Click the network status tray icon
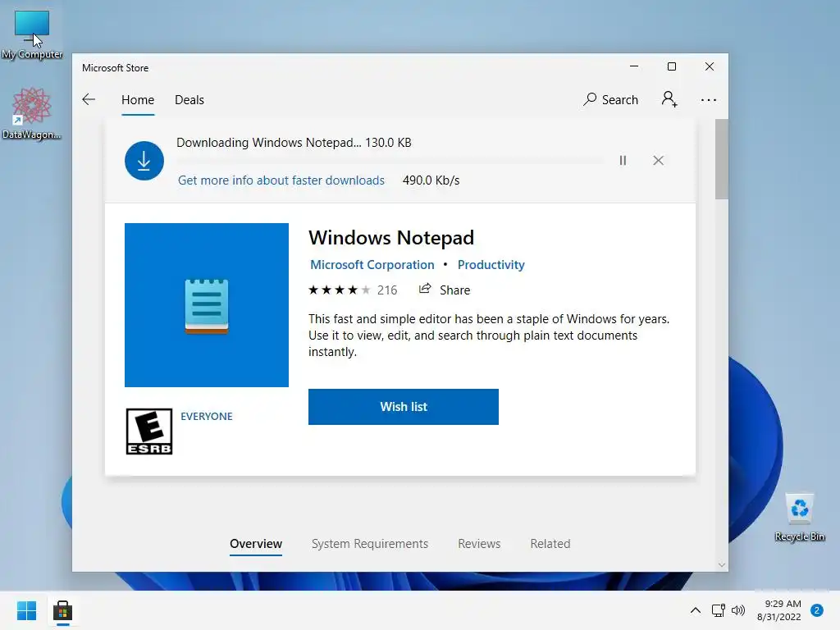 point(719,610)
